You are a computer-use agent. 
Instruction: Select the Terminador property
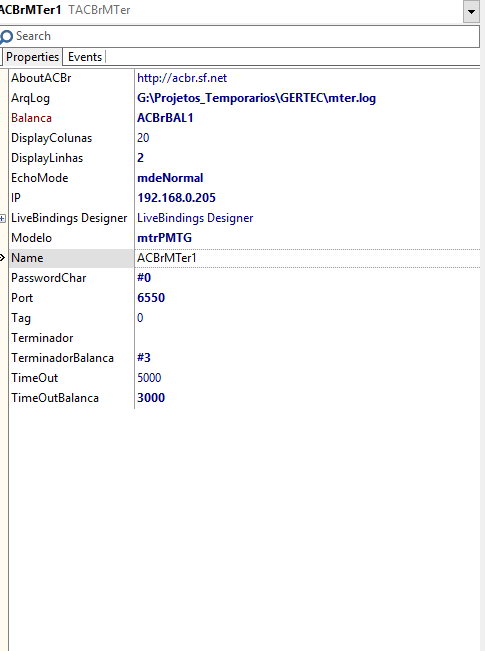point(42,338)
